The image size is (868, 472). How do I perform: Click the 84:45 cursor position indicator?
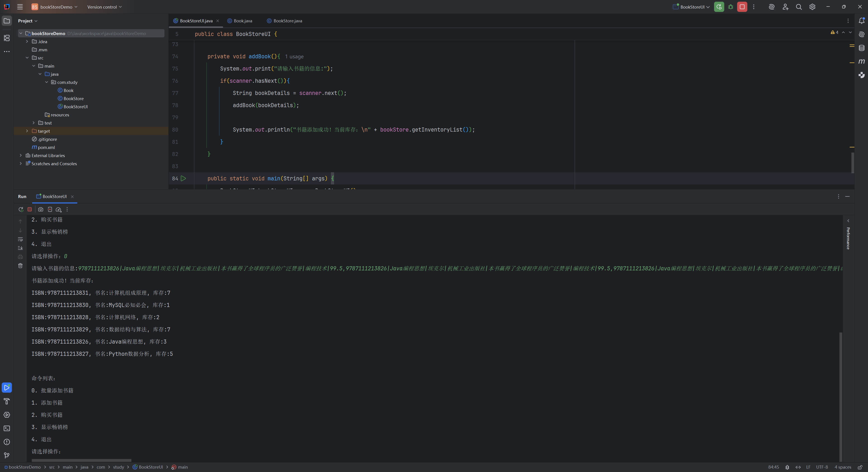[774, 467]
